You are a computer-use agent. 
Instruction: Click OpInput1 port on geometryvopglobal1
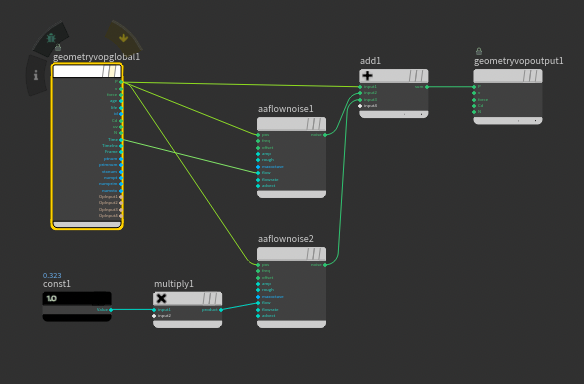121,197
